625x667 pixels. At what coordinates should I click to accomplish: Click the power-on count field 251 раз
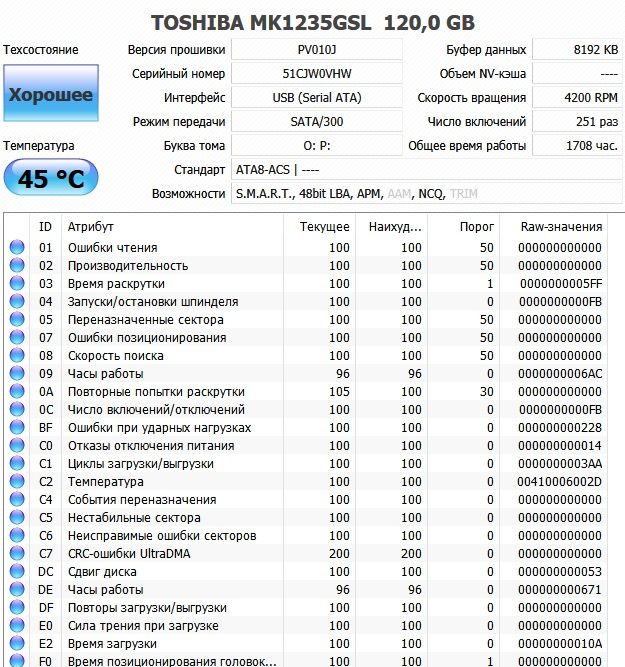[577, 122]
